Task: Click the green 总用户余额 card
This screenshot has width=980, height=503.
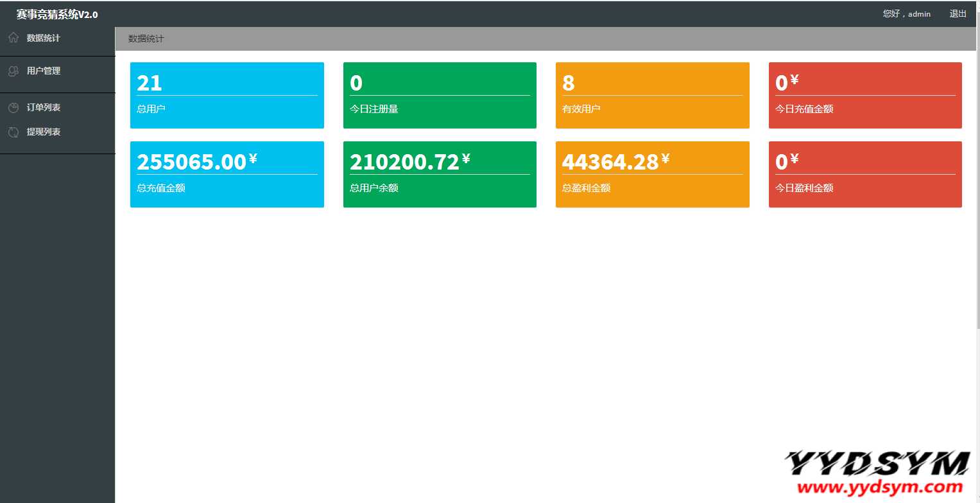Action: 440,174
